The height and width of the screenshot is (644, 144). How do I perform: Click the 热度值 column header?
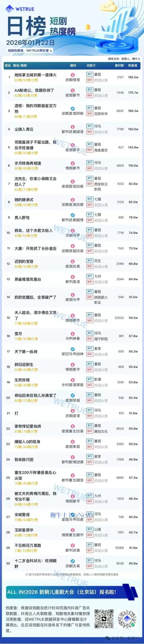coord(132,65)
